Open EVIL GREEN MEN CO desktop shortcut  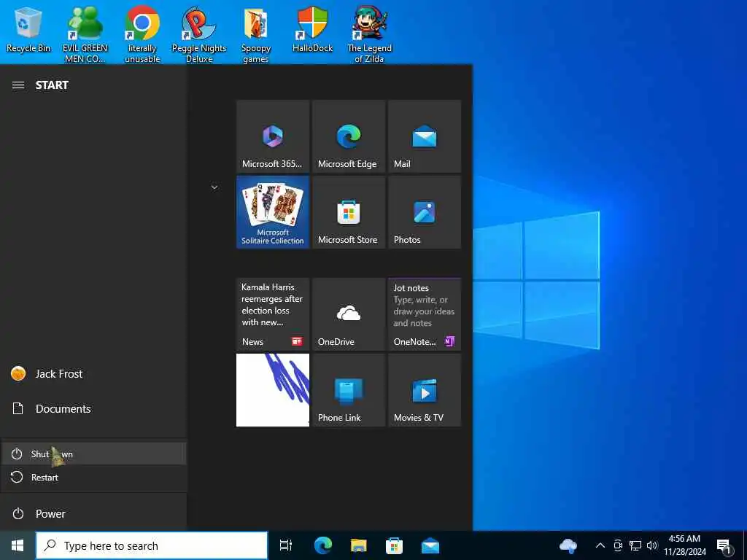click(85, 35)
